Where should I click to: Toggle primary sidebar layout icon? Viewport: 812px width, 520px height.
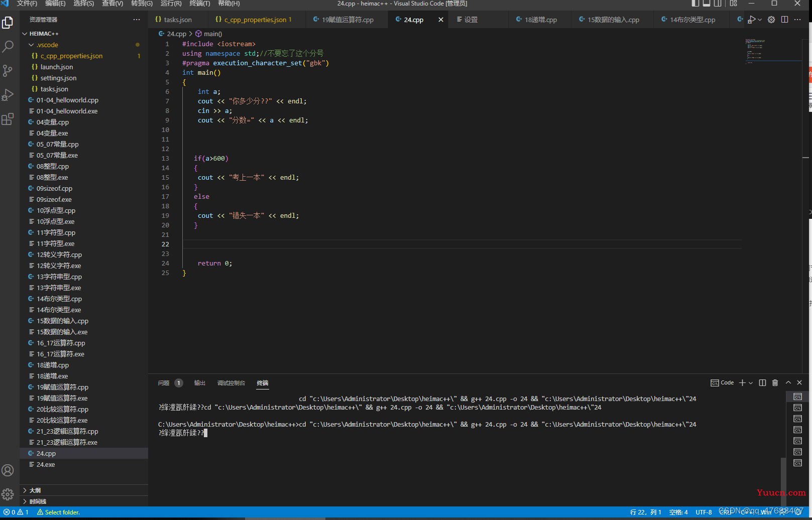coord(695,4)
